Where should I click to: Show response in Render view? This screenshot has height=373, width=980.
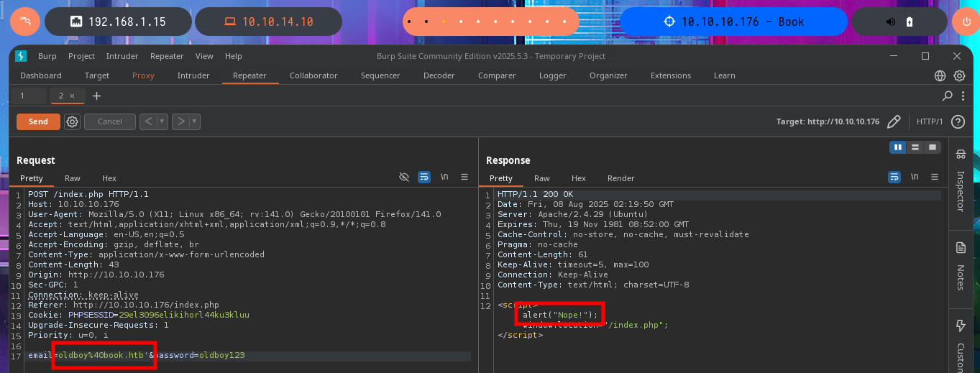621,178
